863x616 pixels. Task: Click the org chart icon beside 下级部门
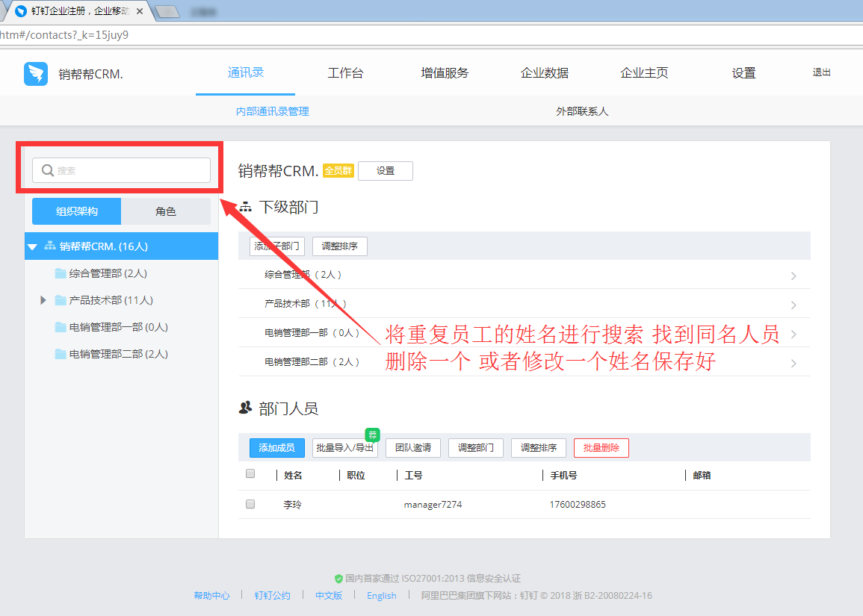click(246, 208)
